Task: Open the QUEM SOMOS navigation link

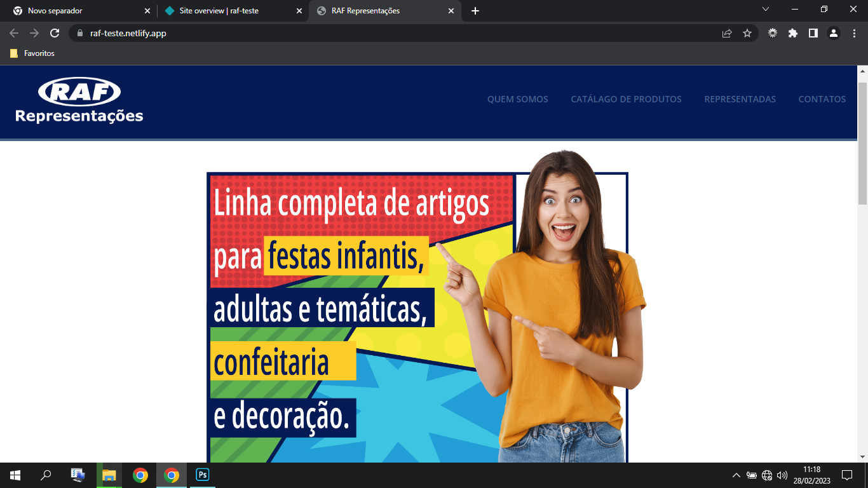Action: [x=518, y=99]
